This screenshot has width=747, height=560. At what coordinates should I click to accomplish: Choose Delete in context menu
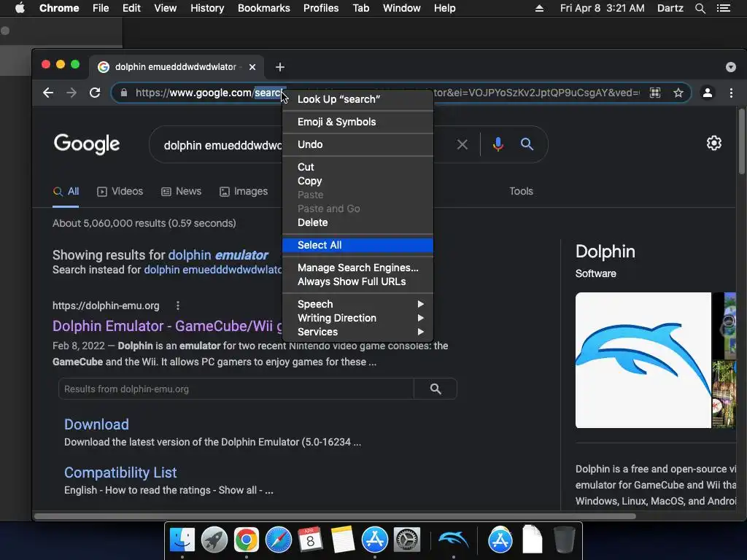click(x=357, y=222)
